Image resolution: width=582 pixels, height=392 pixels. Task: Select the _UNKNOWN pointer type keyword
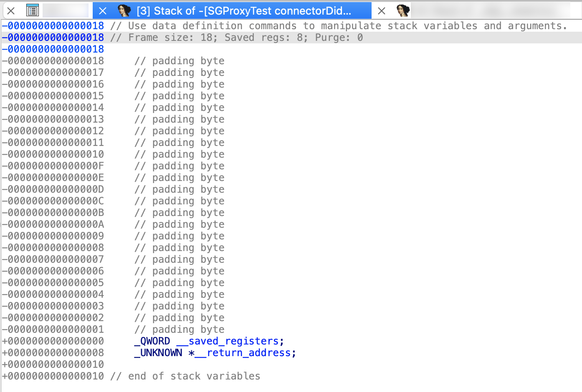click(x=159, y=352)
